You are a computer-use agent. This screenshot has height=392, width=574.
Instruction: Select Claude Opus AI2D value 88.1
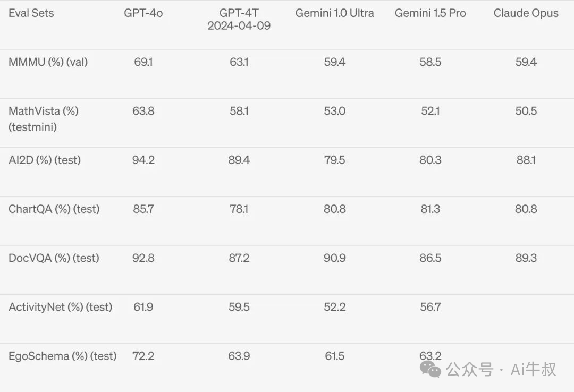tap(526, 160)
